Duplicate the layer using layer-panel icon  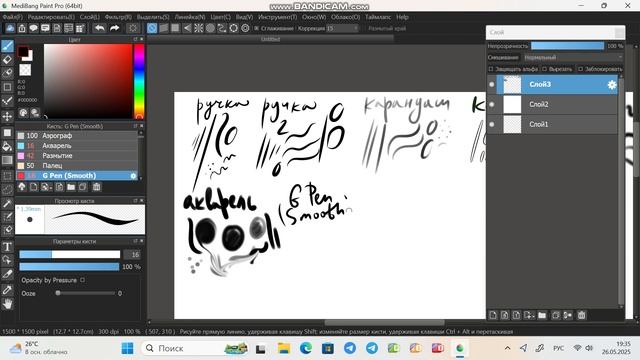(x=556, y=315)
